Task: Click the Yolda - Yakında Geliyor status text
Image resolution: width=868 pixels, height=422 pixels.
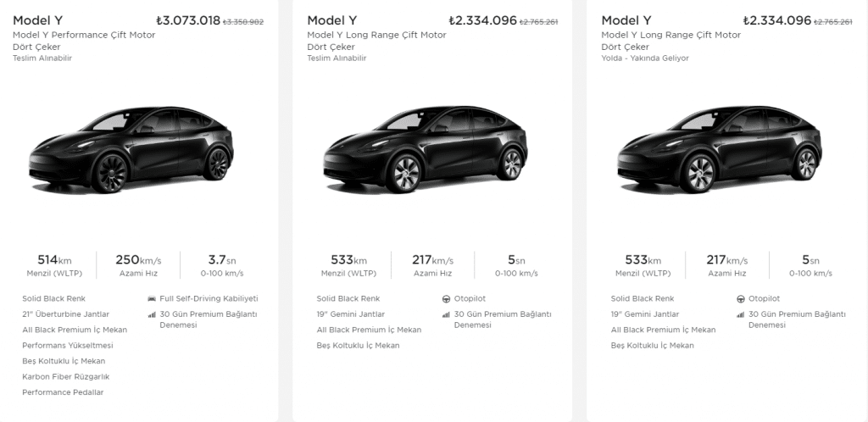Action: point(645,58)
